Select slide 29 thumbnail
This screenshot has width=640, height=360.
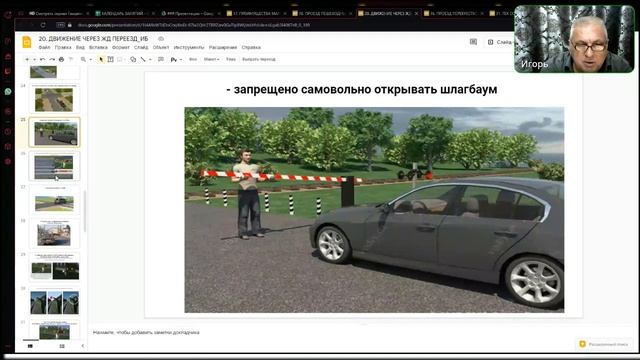[x=54, y=267]
